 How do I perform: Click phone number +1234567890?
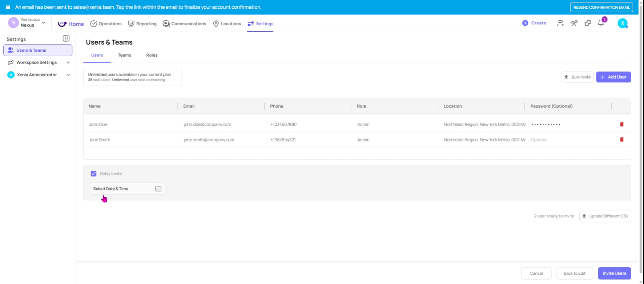coord(283,124)
